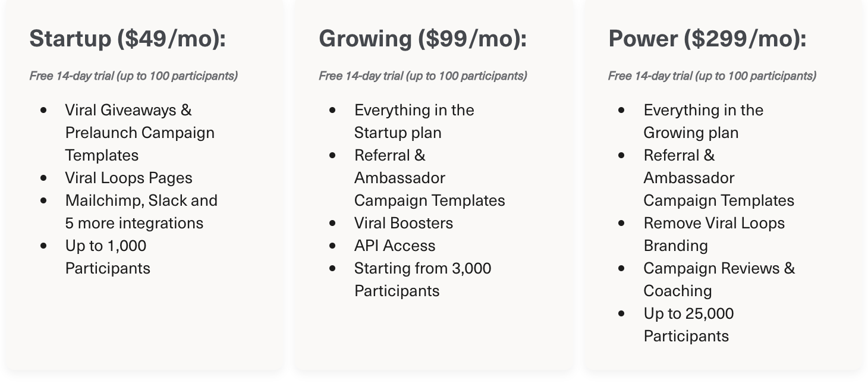Viewport: 868px width, 383px height.
Task: Click the Startup ($49/mo) plan heading
Action: tap(128, 39)
